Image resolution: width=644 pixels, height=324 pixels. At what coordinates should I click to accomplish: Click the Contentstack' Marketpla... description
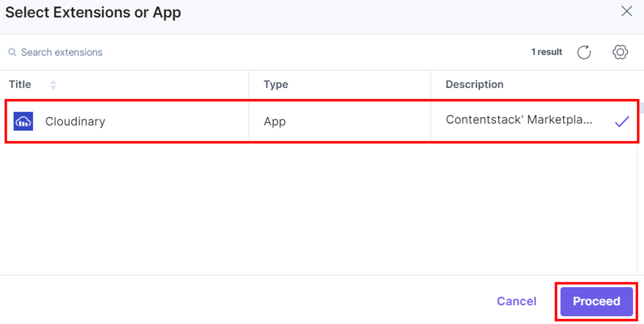click(x=519, y=120)
